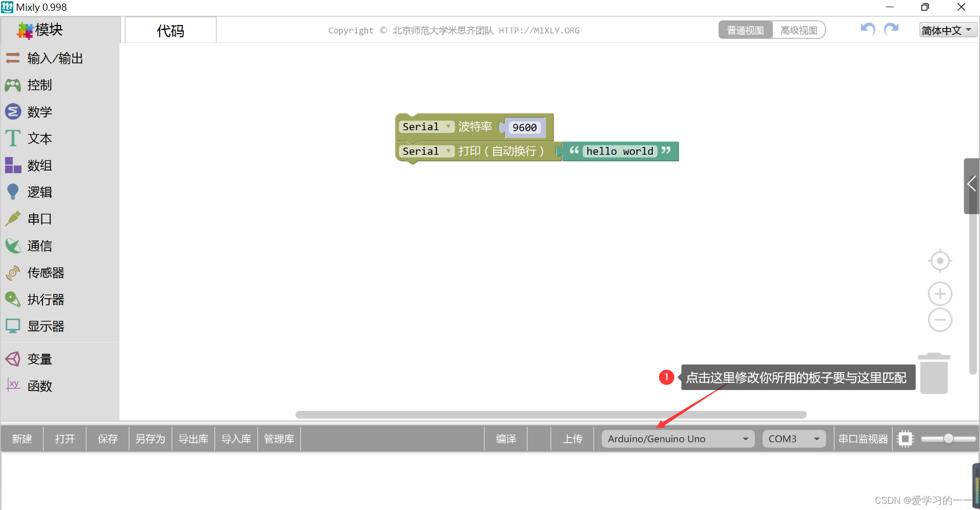The height and width of the screenshot is (510, 980).
Task: Select the 串口 (Serial) module category
Action: click(x=39, y=218)
